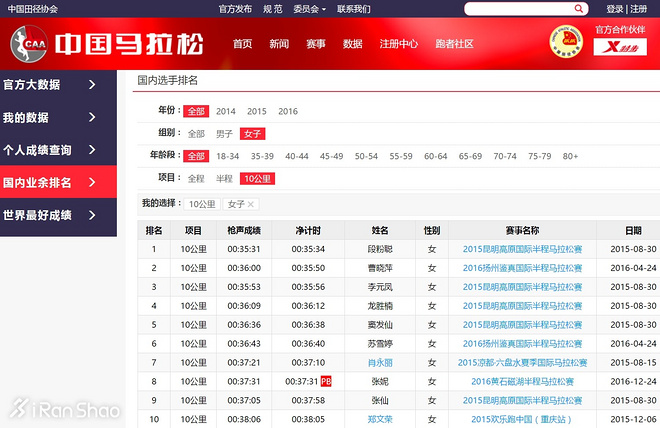Image resolution: width=660 pixels, height=428 pixels.
Task: Select age range 45-49
Action: click(332, 156)
